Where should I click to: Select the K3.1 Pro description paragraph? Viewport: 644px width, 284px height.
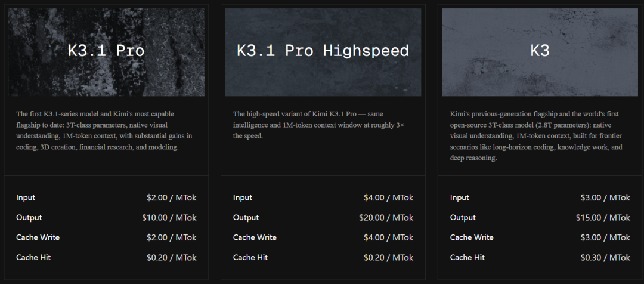pyautogui.click(x=104, y=130)
